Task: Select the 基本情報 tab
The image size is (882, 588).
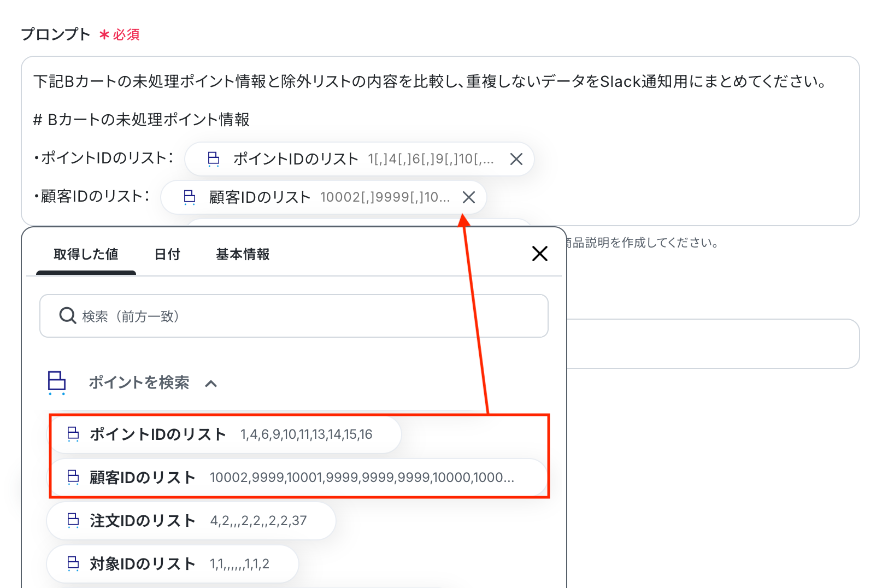Action: 243,255
